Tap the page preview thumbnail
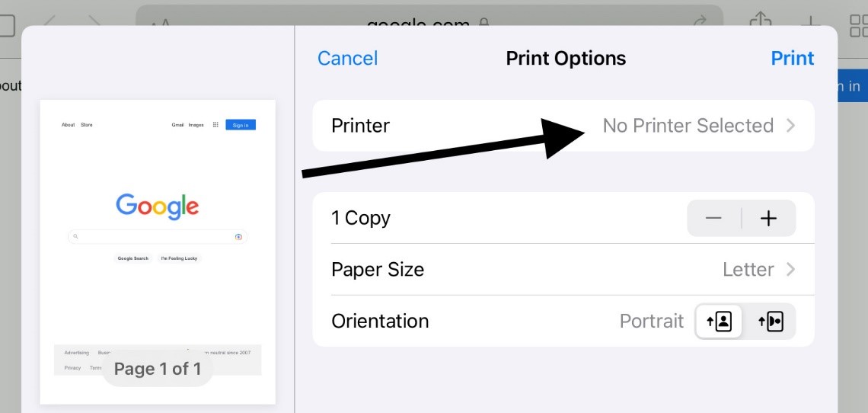The width and height of the screenshot is (868, 413). [158, 252]
